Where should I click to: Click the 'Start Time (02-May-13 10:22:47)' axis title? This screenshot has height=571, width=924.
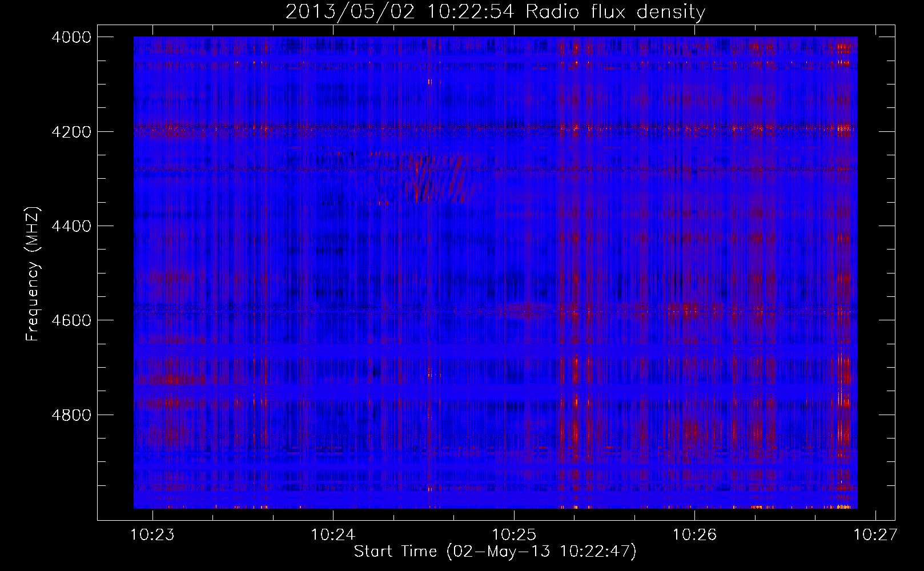click(495, 552)
